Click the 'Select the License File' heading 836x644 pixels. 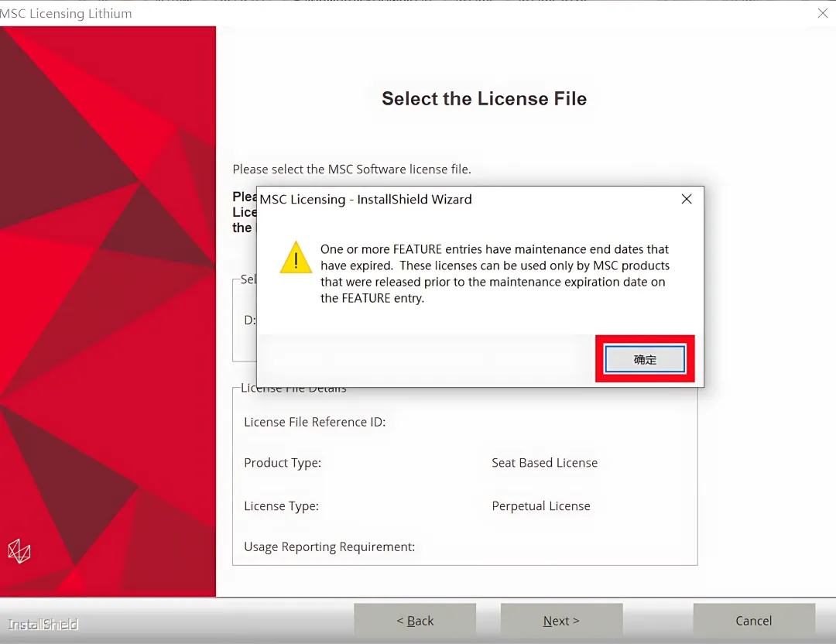tap(484, 98)
